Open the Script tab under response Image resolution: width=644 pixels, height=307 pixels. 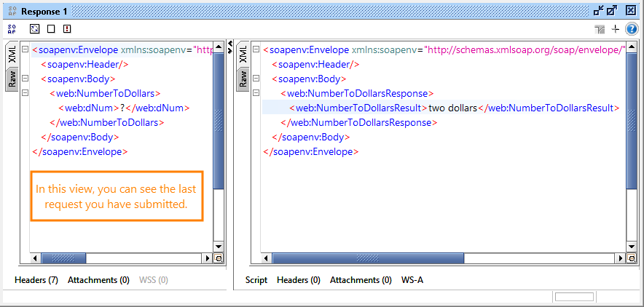tap(256, 280)
